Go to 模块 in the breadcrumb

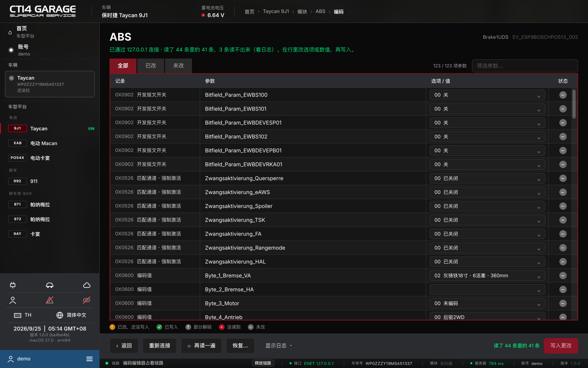(x=302, y=12)
